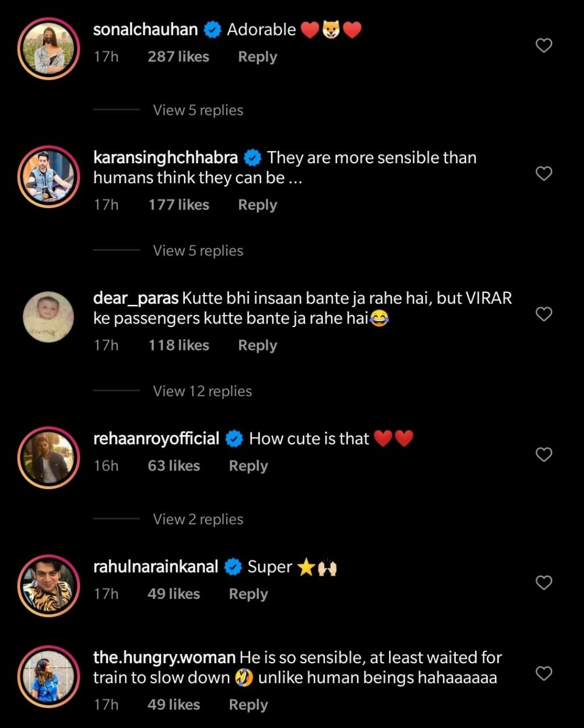
Task: Open sonalchauhan's profile picture
Action: point(49,49)
